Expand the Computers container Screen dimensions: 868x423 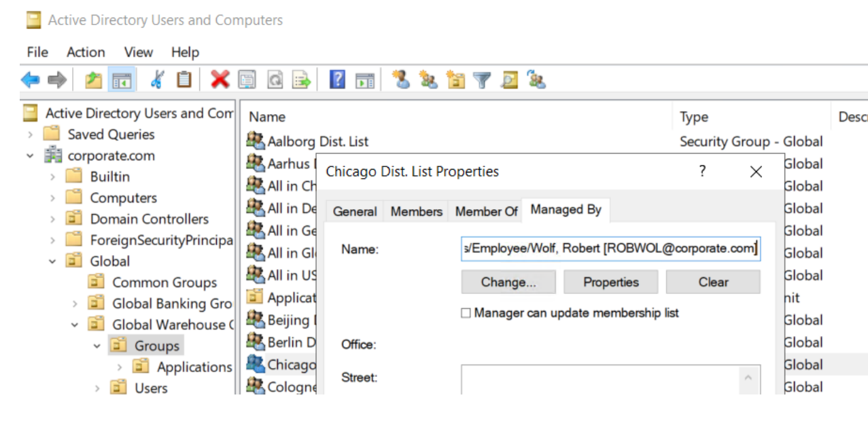click(x=53, y=198)
